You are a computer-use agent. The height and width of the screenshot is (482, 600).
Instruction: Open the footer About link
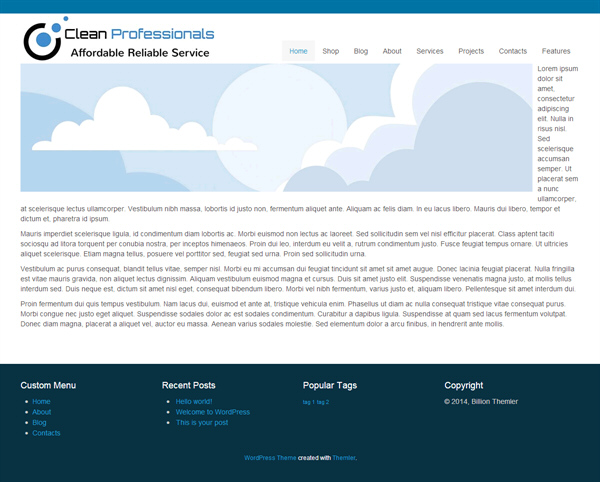point(41,412)
